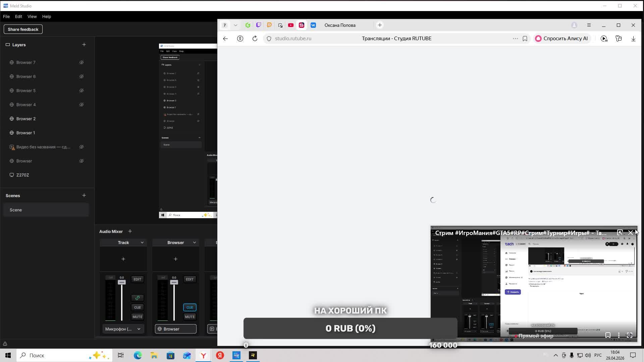Add a new layer with plus icon
This screenshot has width=644, height=362.
(x=84, y=45)
